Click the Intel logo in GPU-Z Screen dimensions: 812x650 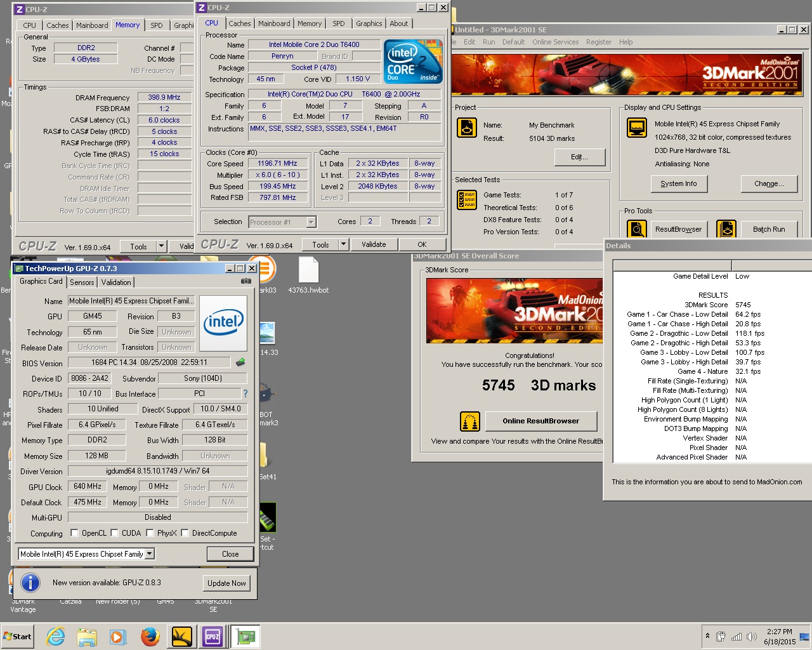click(223, 323)
